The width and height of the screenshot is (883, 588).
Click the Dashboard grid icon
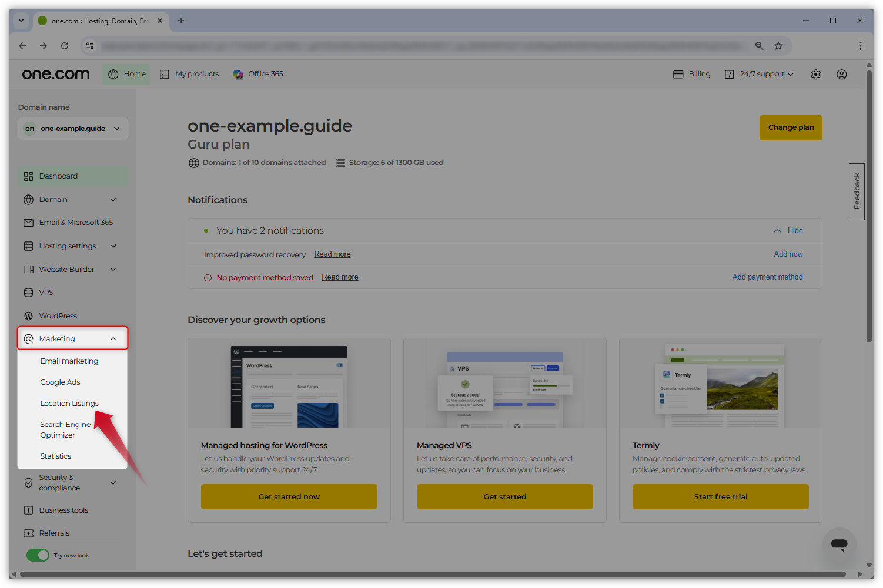coord(28,176)
